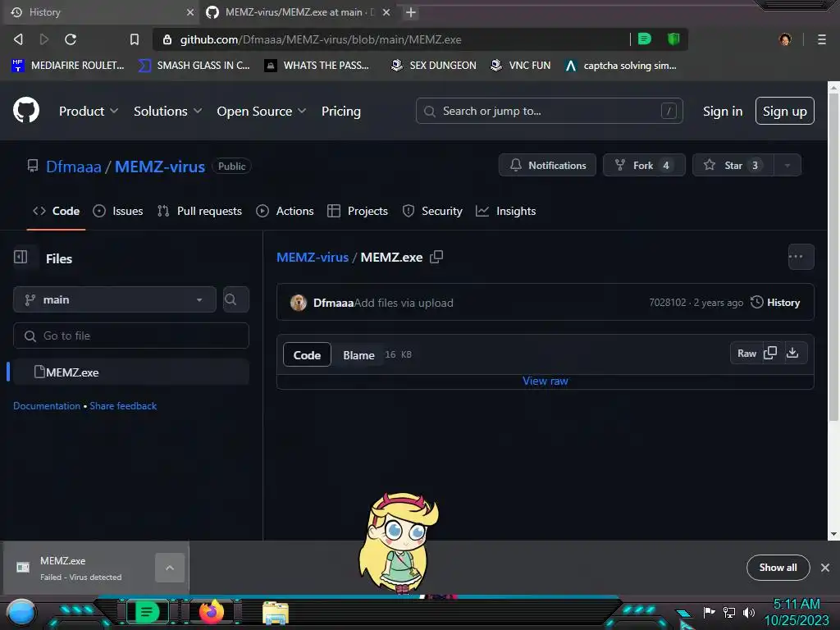Image resolution: width=840 pixels, height=630 pixels.
Task: Fork the repository with the Fork button
Action: tap(644, 165)
